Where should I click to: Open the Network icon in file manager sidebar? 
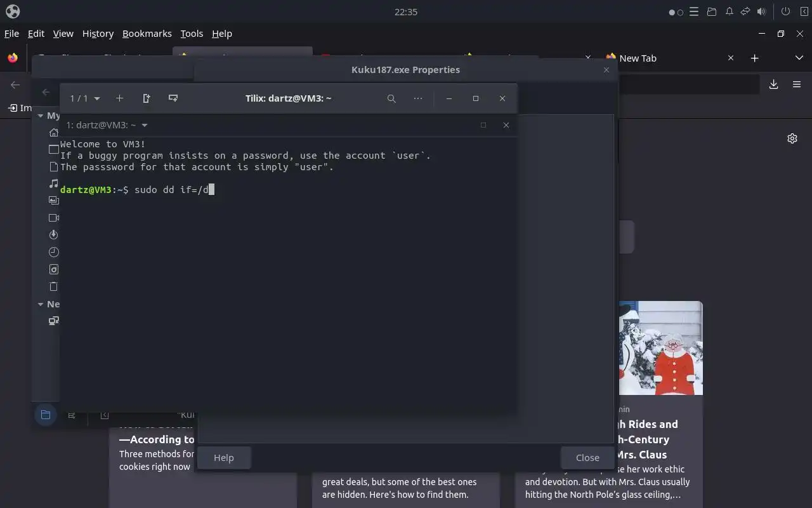pos(54,321)
